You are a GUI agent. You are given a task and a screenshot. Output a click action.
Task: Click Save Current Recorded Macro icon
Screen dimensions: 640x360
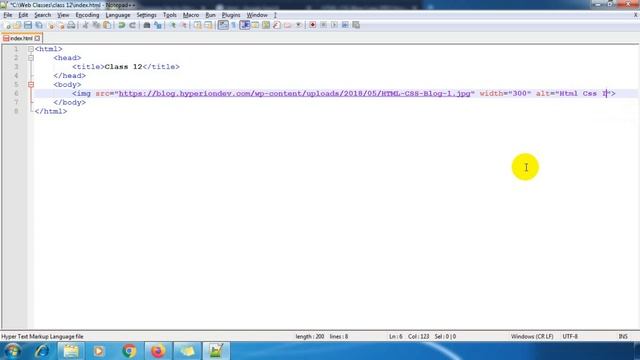tap(356, 25)
